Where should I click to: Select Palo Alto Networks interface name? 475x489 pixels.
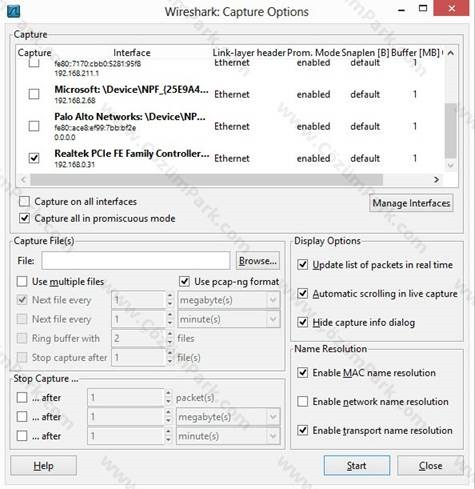[x=130, y=117]
